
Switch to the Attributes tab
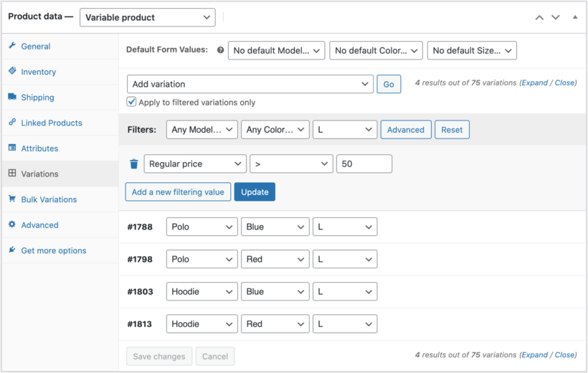point(39,148)
